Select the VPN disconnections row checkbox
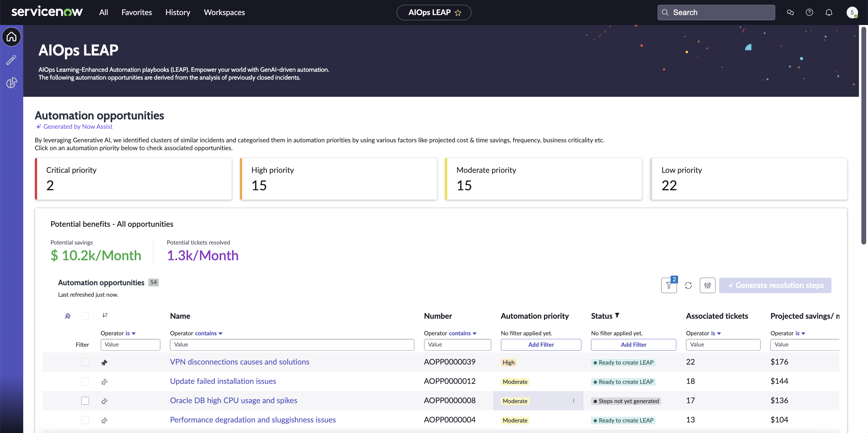 point(85,362)
